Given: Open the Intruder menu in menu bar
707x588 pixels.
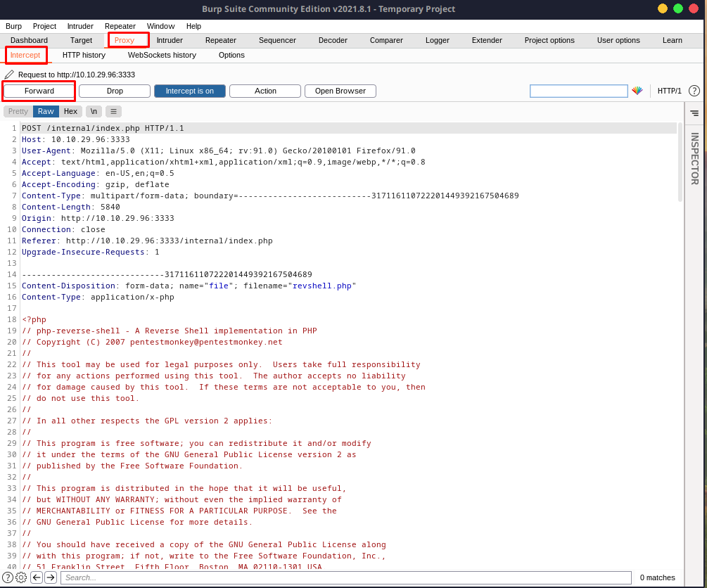Looking at the screenshot, I should point(80,26).
